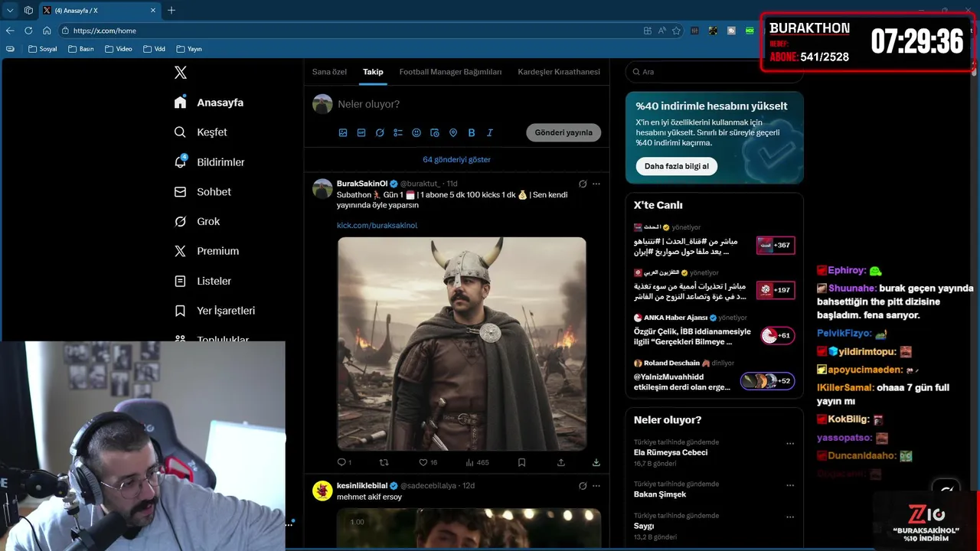Open Listeler in the sidebar
Image resolution: width=980 pixels, height=551 pixels.
[x=203, y=281]
